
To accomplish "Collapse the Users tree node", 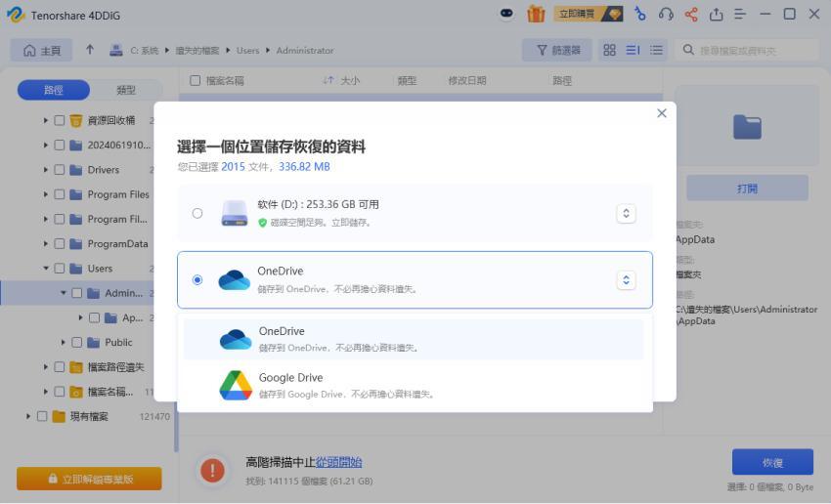I will (46, 269).
